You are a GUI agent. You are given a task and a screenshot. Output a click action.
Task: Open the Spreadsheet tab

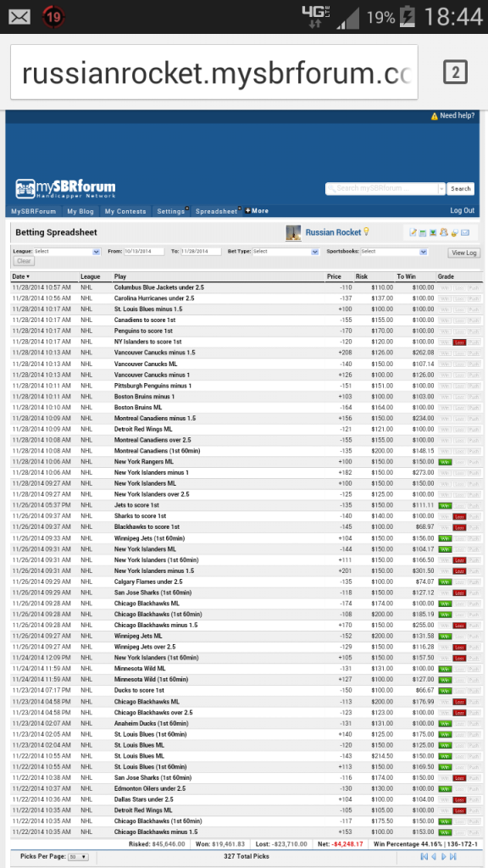coord(216,211)
